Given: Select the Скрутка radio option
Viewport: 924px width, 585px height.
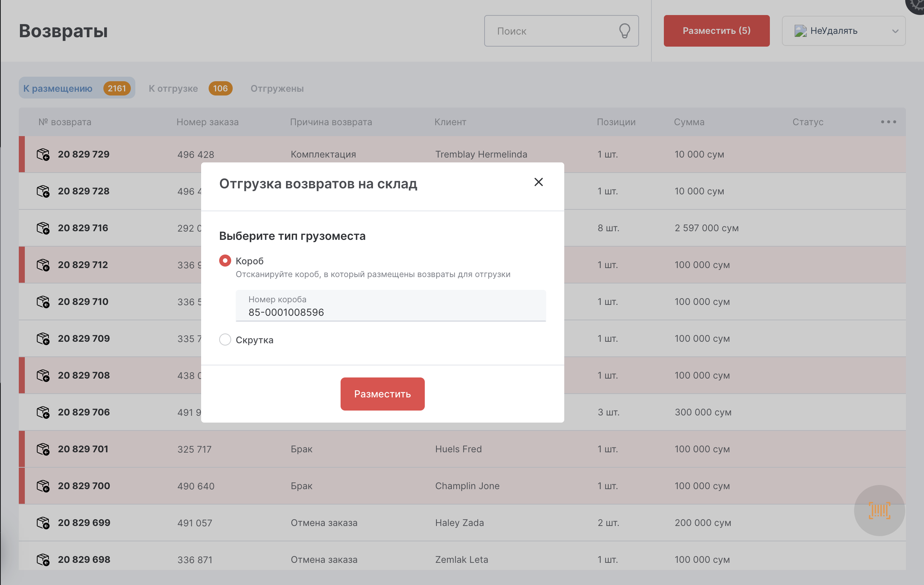Looking at the screenshot, I should click(x=225, y=340).
